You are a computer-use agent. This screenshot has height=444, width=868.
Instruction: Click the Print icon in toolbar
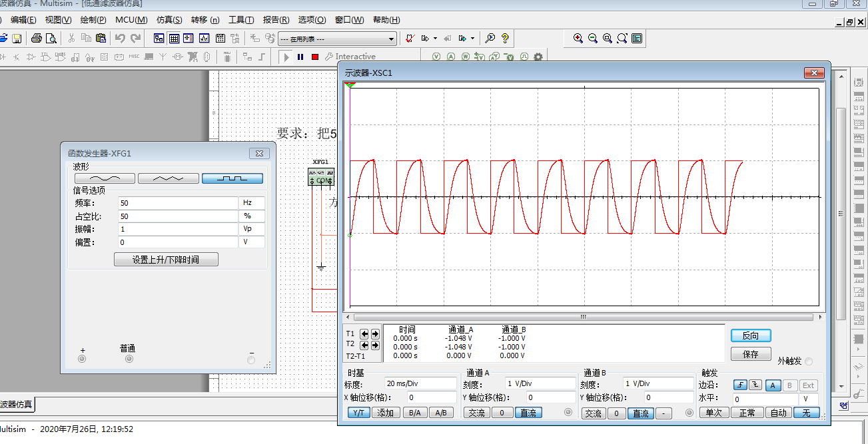(x=37, y=38)
